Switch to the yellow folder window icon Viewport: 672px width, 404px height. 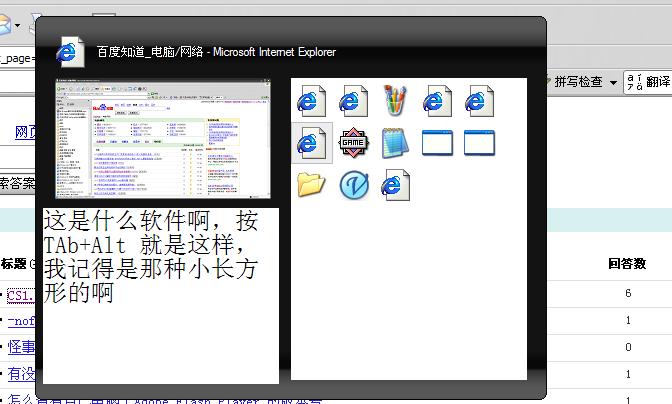pyautogui.click(x=311, y=185)
